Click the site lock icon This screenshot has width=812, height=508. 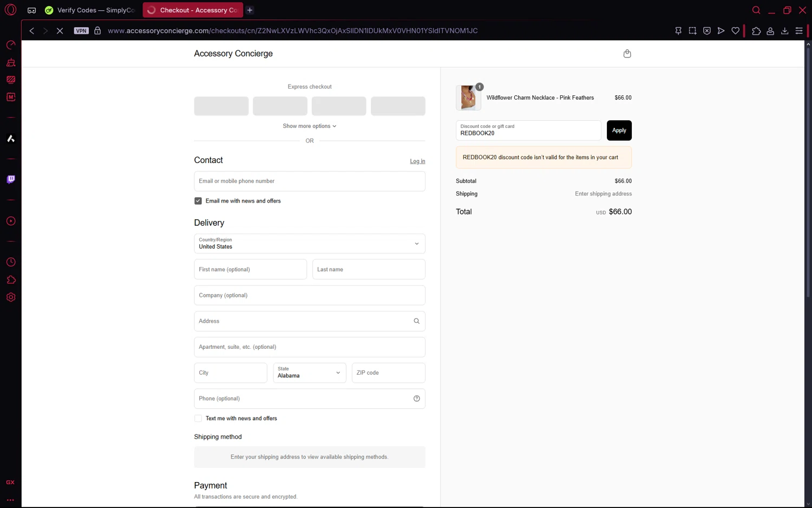(97, 31)
